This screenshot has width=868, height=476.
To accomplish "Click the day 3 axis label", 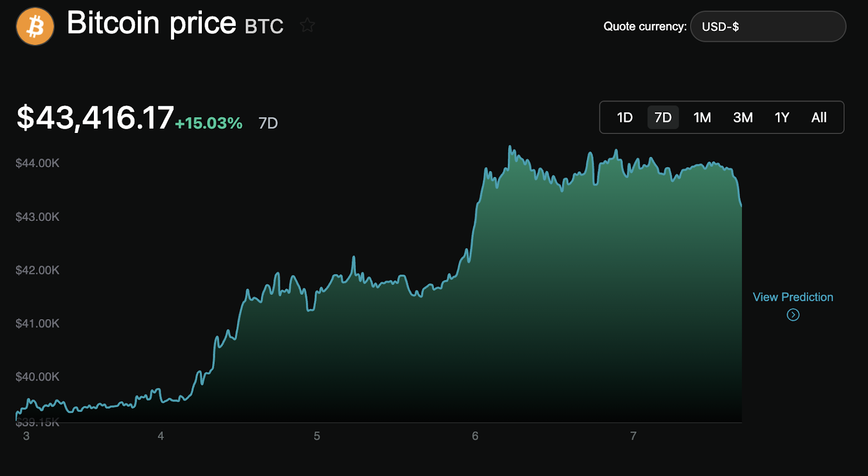I will point(26,436).
